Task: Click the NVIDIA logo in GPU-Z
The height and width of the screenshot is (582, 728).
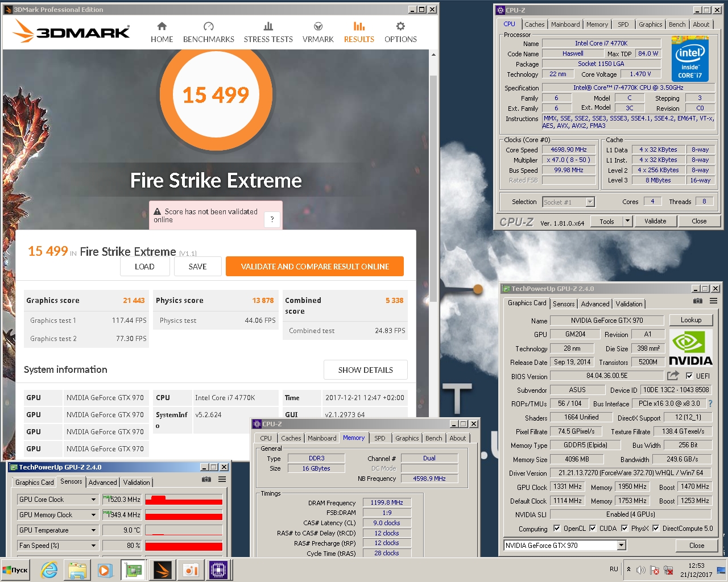Action: pos(690,348)
